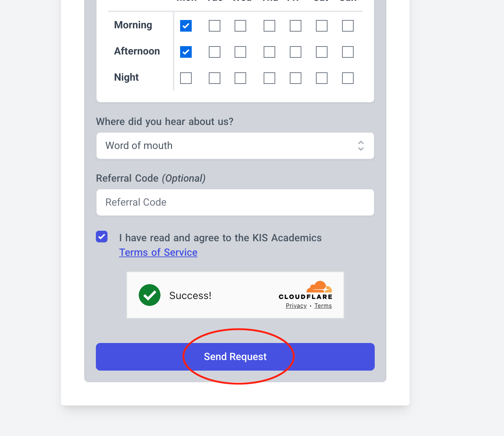Open the Terms of Service link

point(158,253)
